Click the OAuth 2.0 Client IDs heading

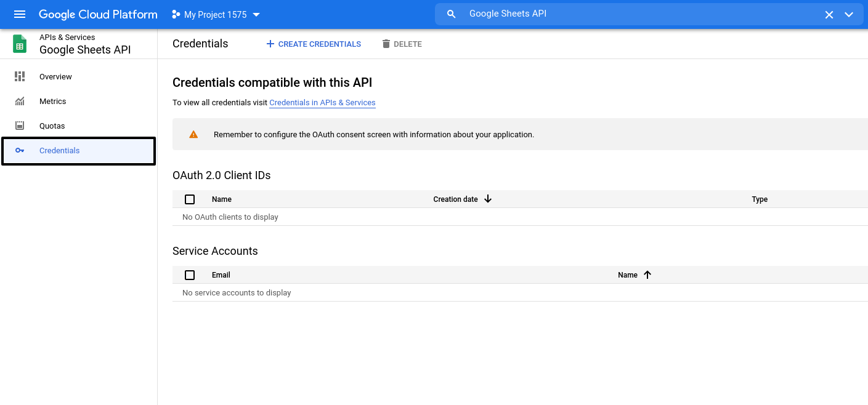tap(222, 175)
